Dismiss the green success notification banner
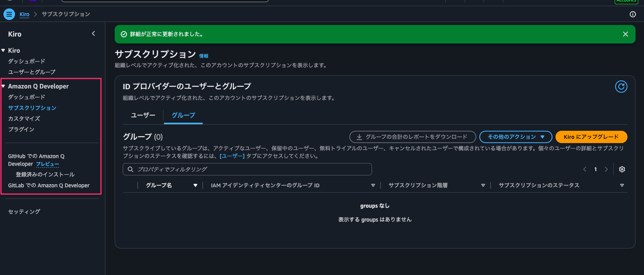Viewport: 644px width, 275px height. [x=625, y=34]
